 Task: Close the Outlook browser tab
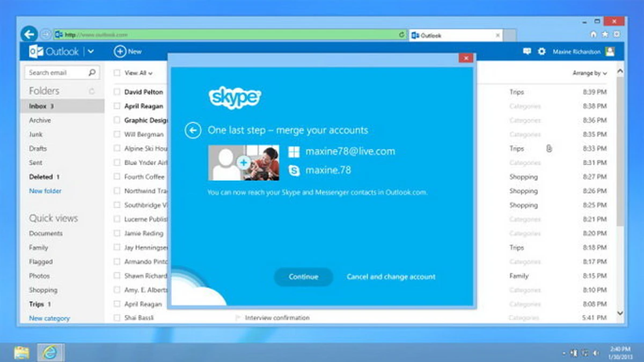(497, 35)
